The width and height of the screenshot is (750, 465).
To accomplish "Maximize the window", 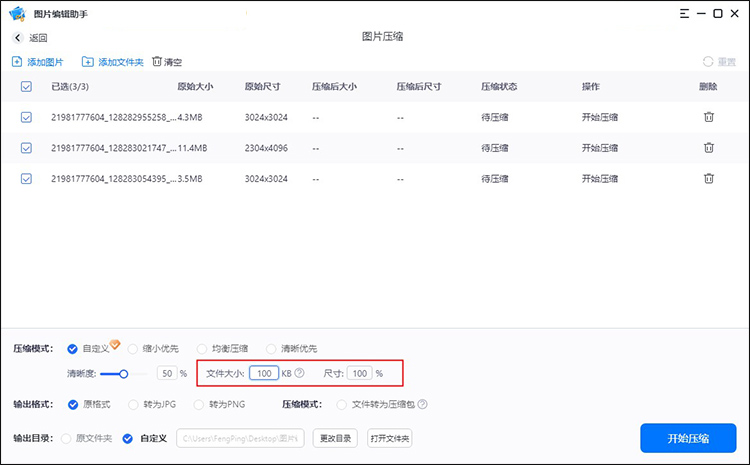I will tap(717, 13).
